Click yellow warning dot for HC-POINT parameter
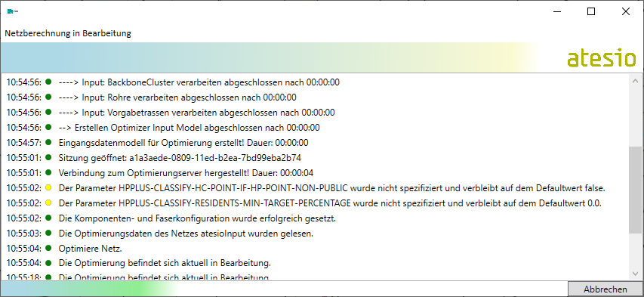 (48, 188)
